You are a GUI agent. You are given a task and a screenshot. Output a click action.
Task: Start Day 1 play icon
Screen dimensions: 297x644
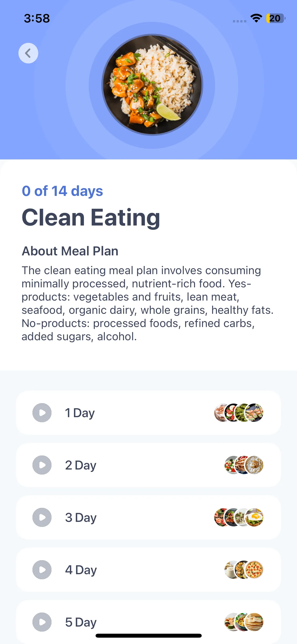point(42,413)
